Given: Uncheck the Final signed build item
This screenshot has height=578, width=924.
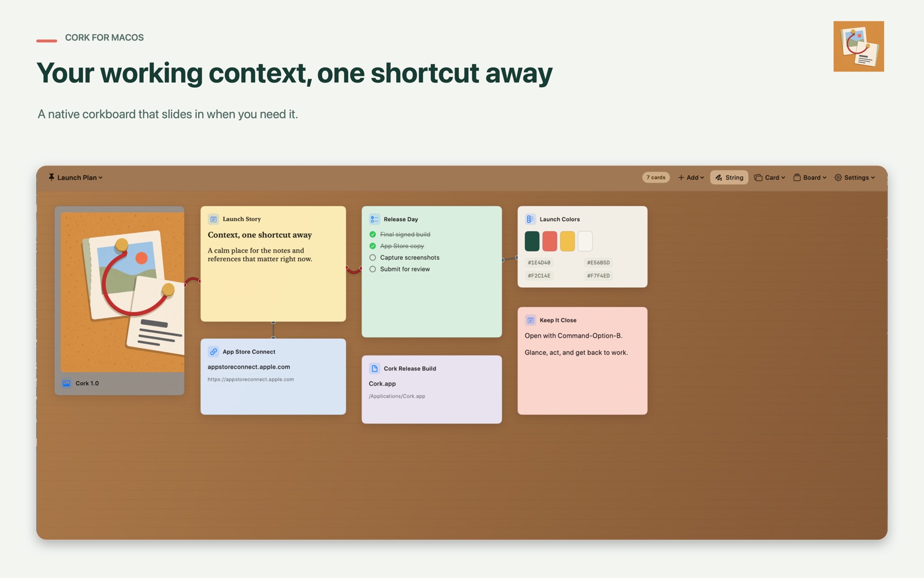Looking at the screenshot, I should click(372, 234).
